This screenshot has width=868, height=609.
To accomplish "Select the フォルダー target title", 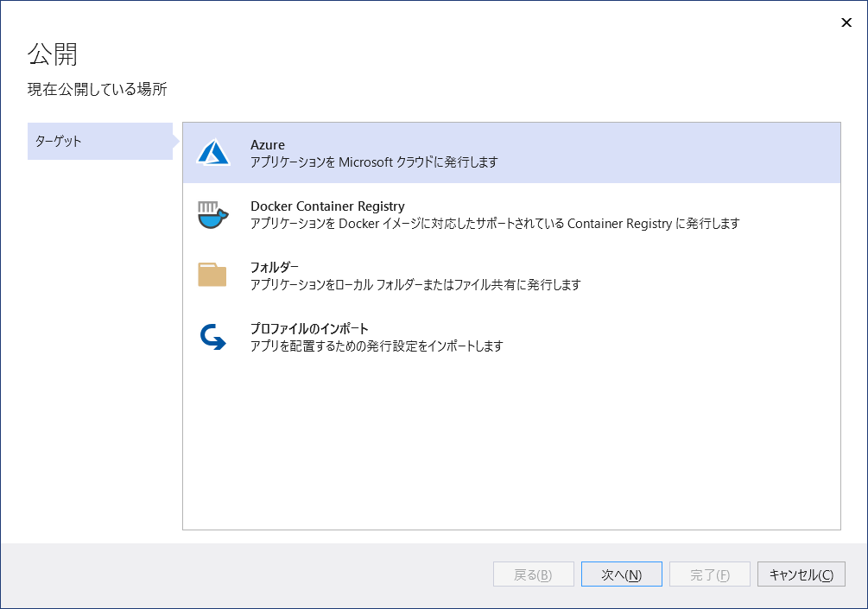I will point(275,268).
